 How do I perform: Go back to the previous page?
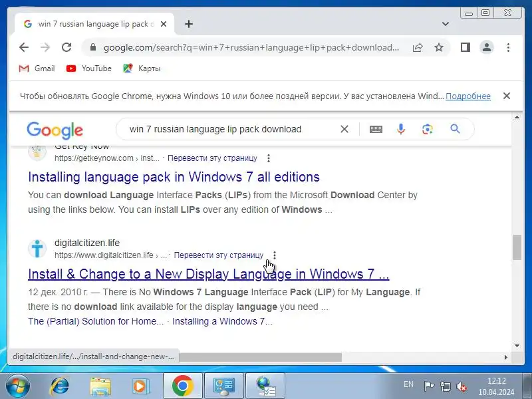pyautogui.click(x=24, y=47)
